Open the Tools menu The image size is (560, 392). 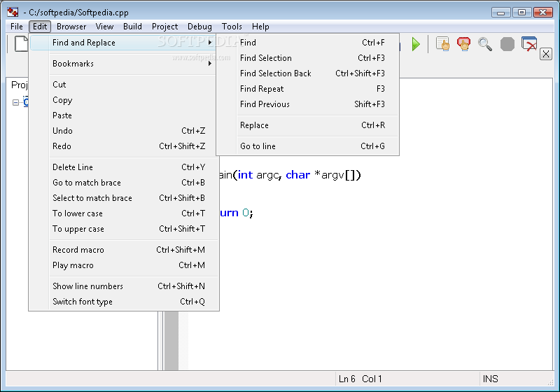(x=232, y=27)
